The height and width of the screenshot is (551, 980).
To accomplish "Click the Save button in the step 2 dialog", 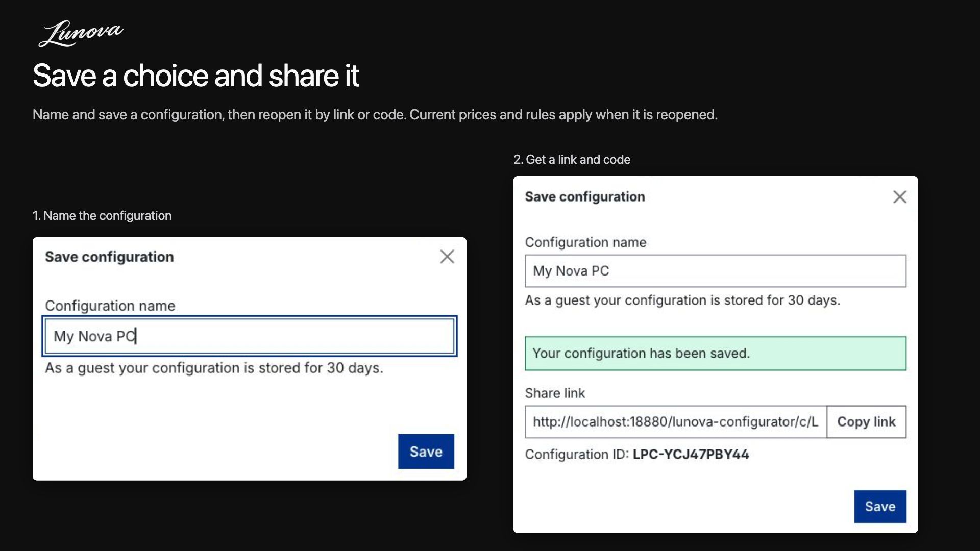I will pos(880,507).
